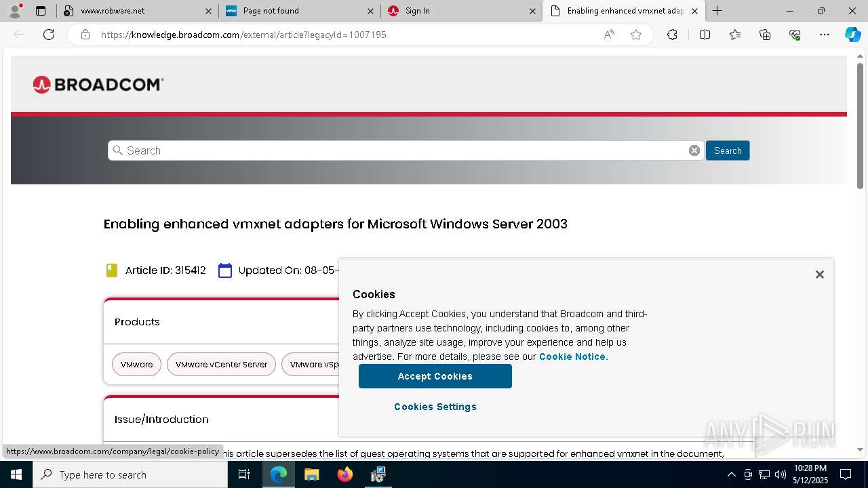This screenshot has width=868, height=488.
Task: Click the browser address bar URL
Action: click(243, 35)
